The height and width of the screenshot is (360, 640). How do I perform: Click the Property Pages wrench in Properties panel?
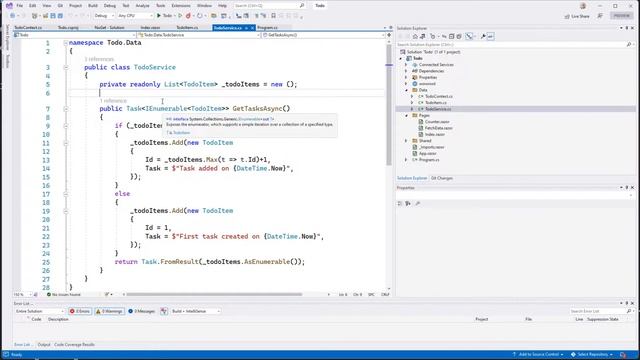417,203
